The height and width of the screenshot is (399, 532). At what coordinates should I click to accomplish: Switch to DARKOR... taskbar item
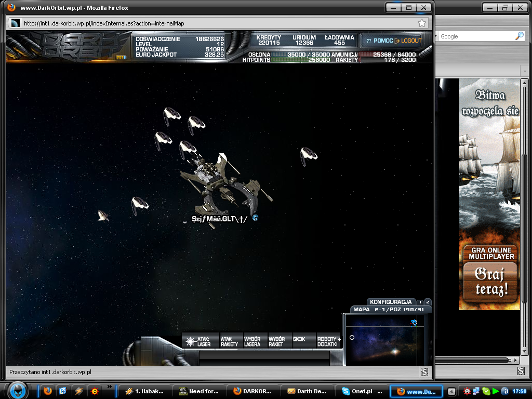252,391
